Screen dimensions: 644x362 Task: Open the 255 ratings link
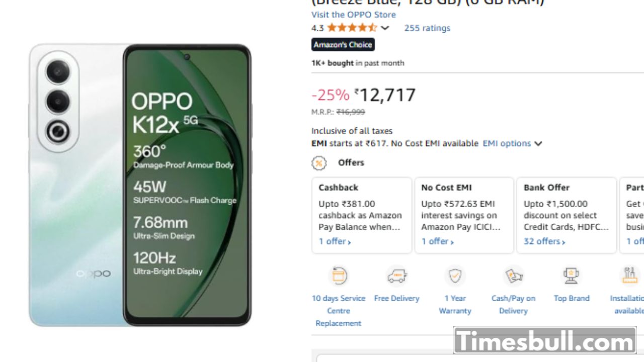(x=427, y=28)
